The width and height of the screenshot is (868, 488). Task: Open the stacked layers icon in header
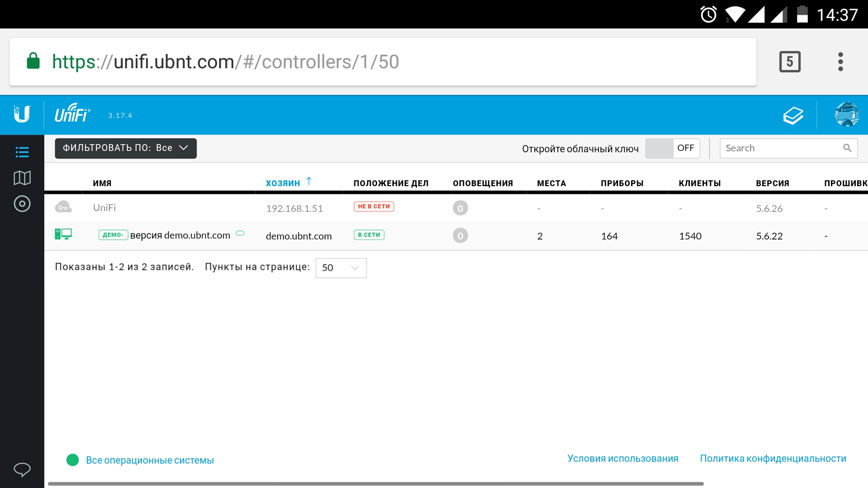[x=793, y=115]
